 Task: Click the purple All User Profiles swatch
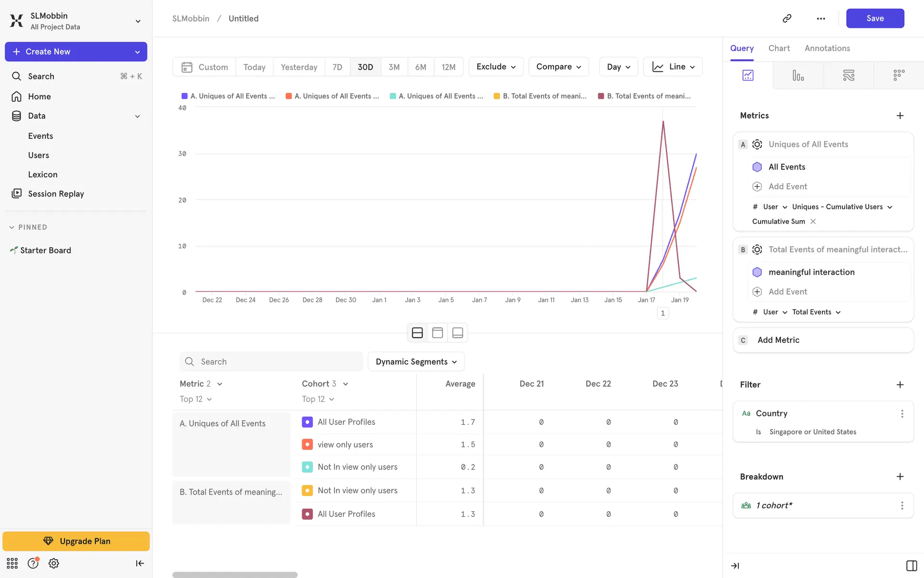pos(307,422)
